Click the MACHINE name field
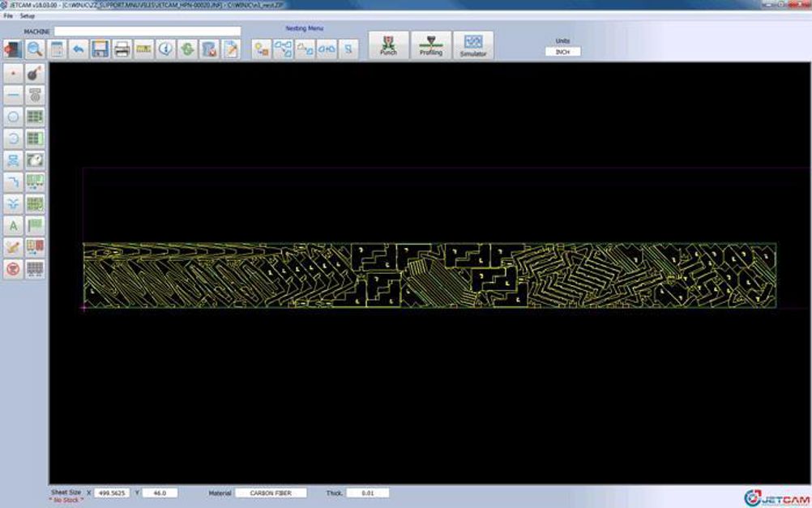The width and height of the screenshot is (812, 508). 147,32
